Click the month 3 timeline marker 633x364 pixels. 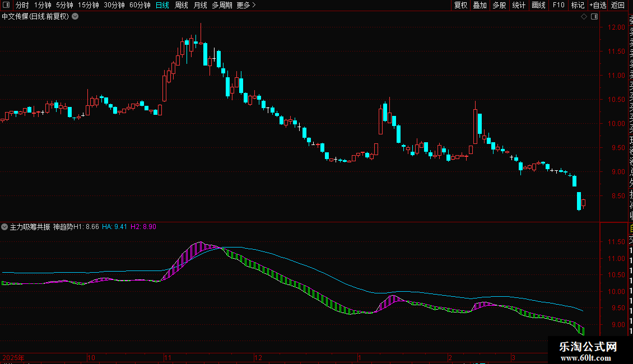[x=513, y=357]
